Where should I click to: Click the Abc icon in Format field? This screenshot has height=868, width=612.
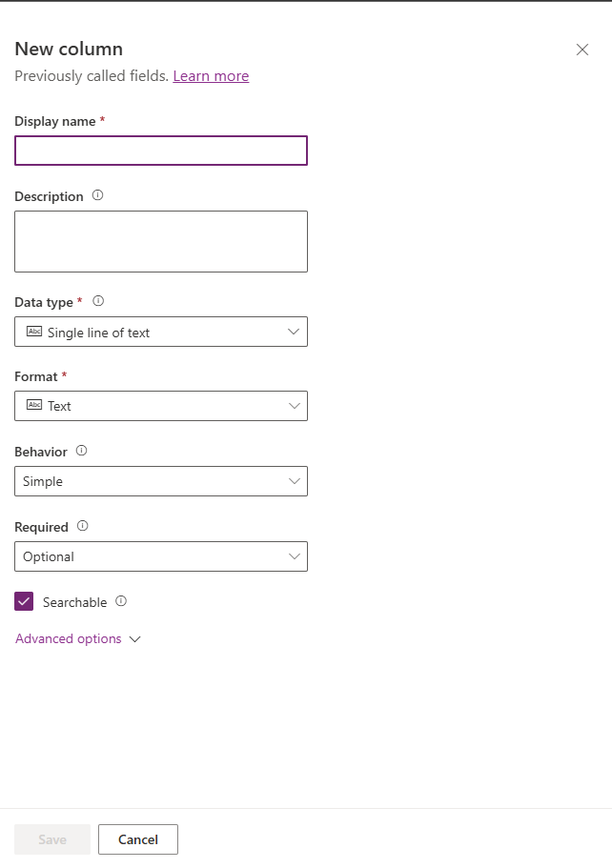tap(34, 405)
